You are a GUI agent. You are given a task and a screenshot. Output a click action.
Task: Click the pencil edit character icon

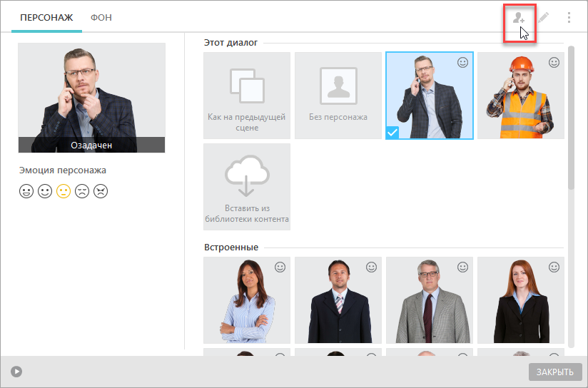(x=543, y=18)
